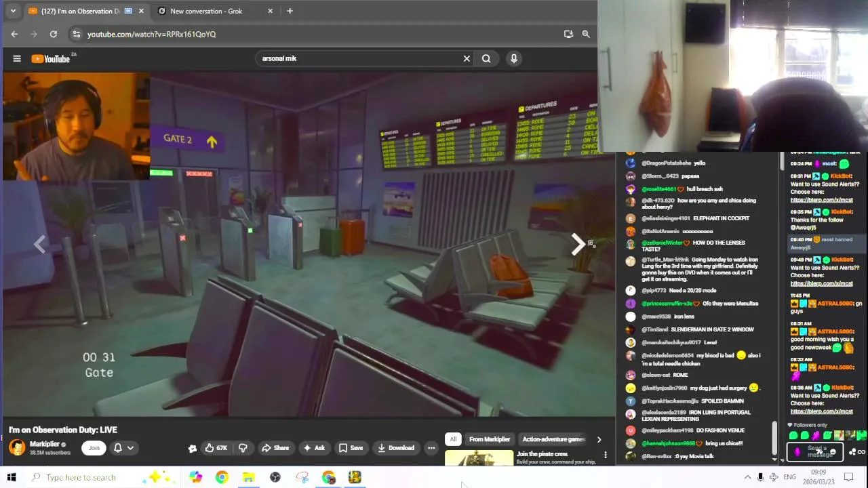Open the Windows notification center

tap(848, 477)
